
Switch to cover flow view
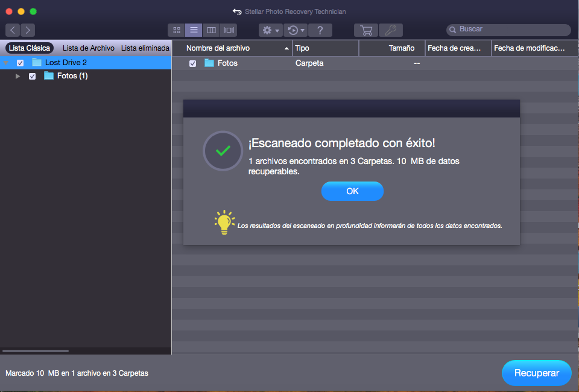click(x=229, y=30)
